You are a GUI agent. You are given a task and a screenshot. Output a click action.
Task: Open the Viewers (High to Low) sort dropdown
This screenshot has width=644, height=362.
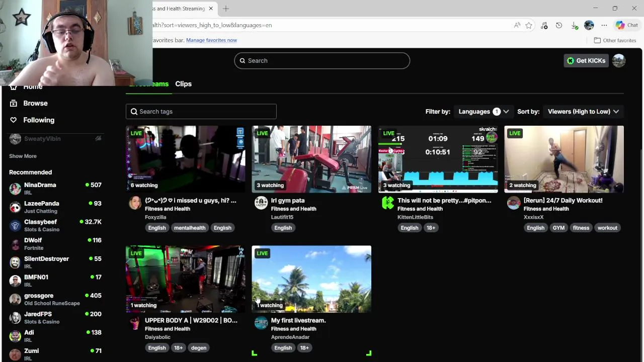(x=583, y=112)
